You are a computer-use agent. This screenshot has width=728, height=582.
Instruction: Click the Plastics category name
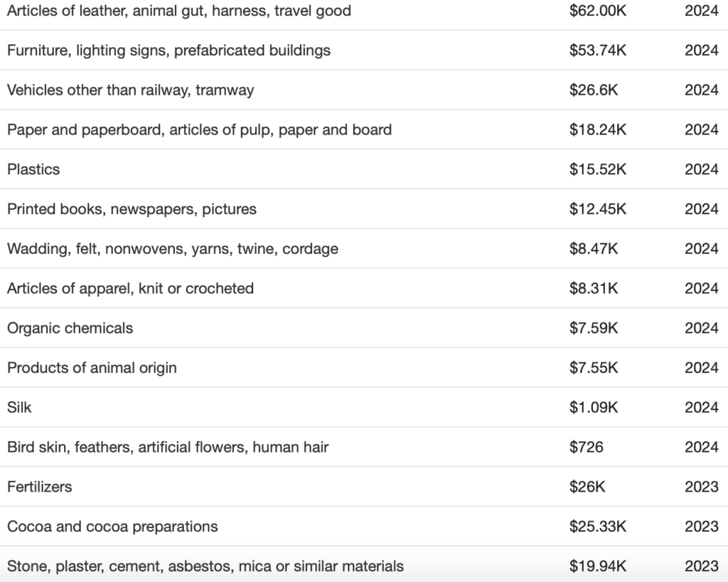point(33,169)
